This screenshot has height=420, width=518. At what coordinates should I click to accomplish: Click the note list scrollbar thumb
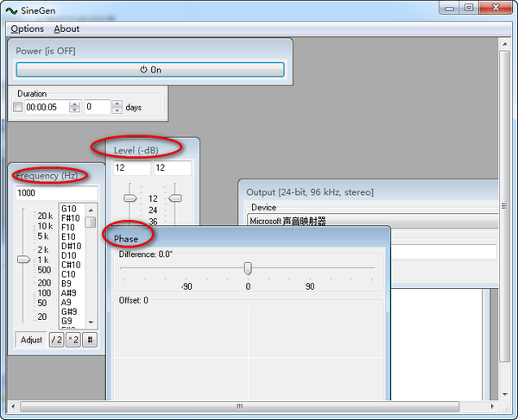(x=91, y=222)
